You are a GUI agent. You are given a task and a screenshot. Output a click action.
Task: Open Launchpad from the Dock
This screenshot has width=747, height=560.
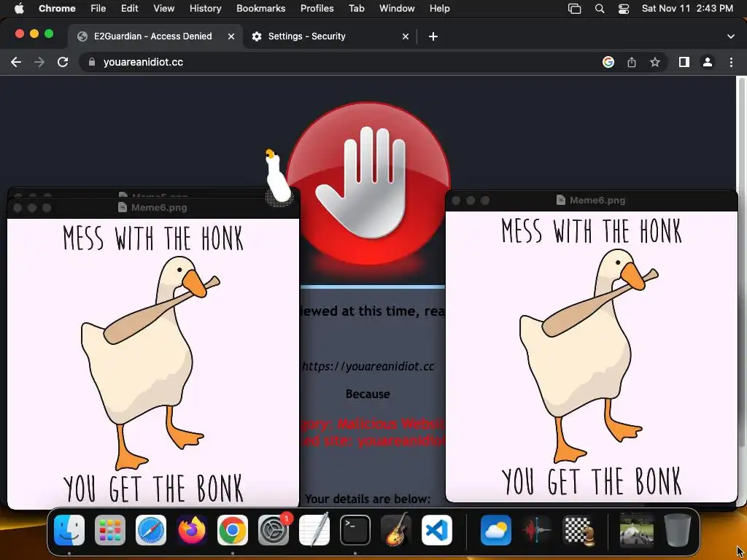click(110, 530)
